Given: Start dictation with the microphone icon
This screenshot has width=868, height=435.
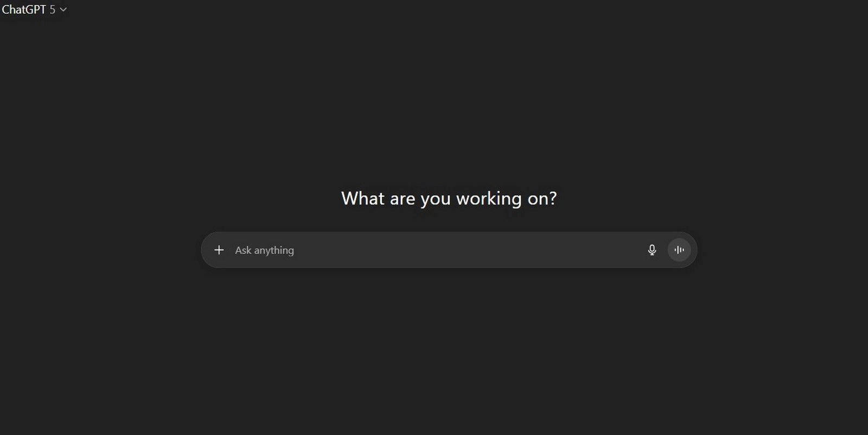Looking at the screenshot, I should point(652,250).
